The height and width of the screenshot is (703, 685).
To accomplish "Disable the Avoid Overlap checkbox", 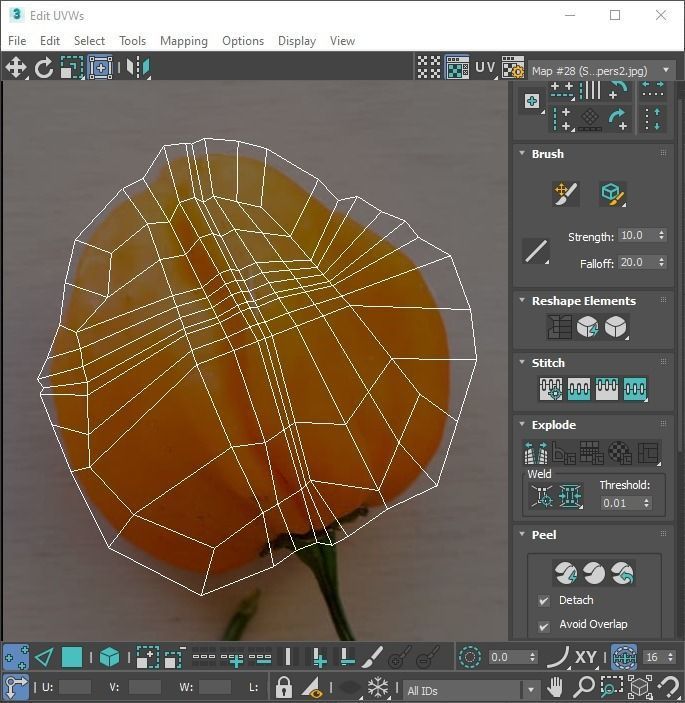I will pos(544,625).
